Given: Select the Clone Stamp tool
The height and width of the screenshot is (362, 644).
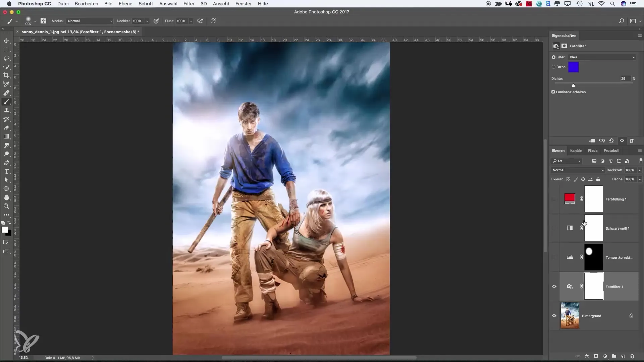Looking at the screenshot, I should (x=6, y=110).
